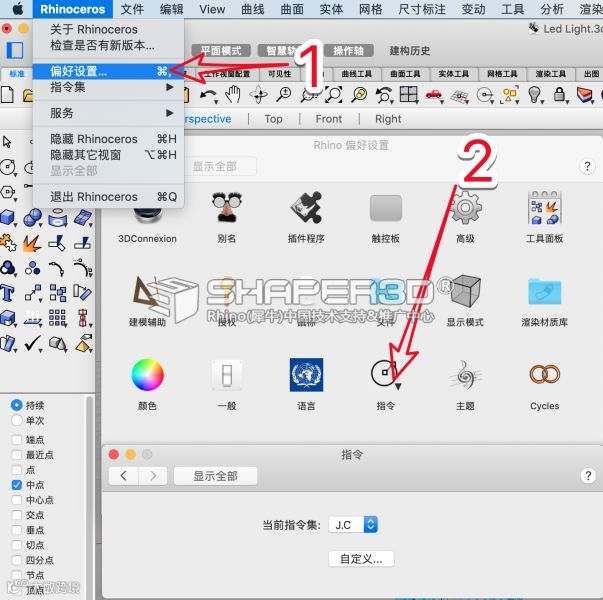
Task: Expand the 服务 services submenu
Action: pos(108,113)
